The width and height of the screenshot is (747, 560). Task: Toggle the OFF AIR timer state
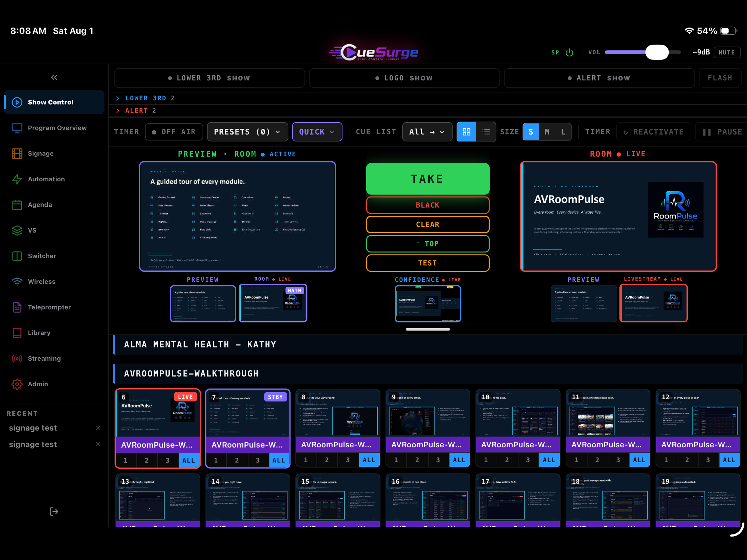click(174, 132)
